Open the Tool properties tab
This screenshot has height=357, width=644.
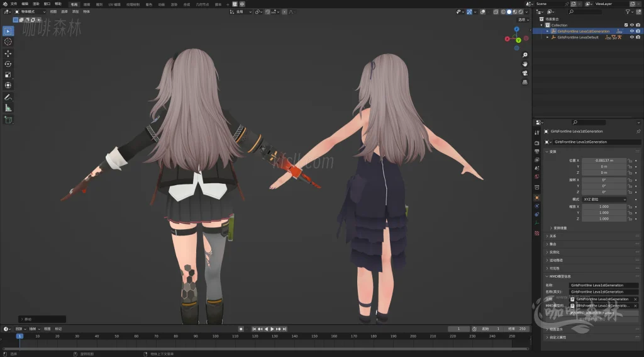coord(537,132)
